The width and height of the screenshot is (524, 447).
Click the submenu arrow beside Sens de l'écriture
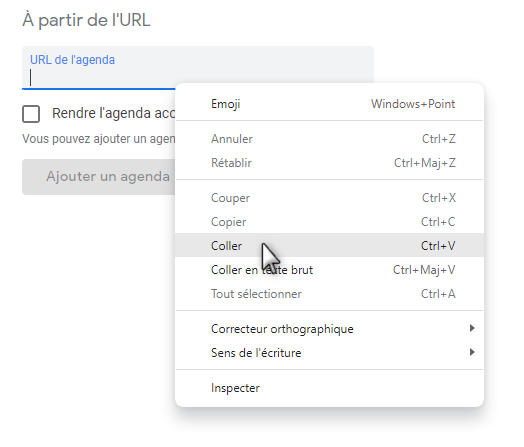[472, 352]
